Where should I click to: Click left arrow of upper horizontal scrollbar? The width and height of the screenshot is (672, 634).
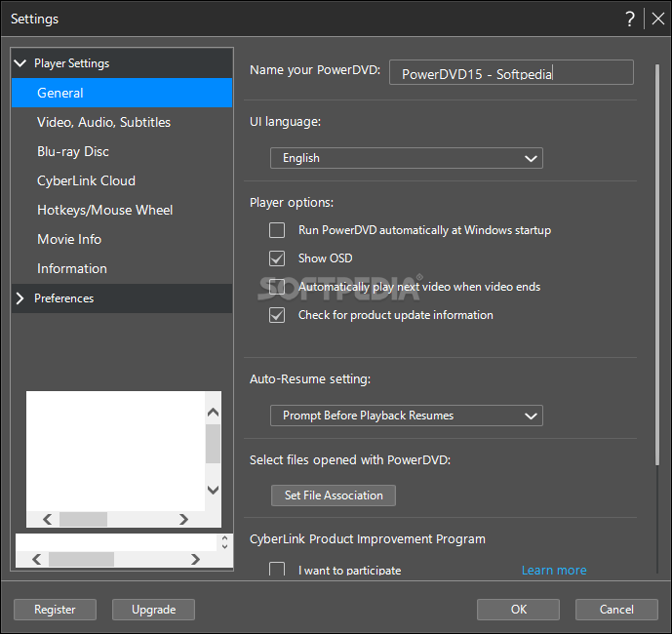(48, 520)
